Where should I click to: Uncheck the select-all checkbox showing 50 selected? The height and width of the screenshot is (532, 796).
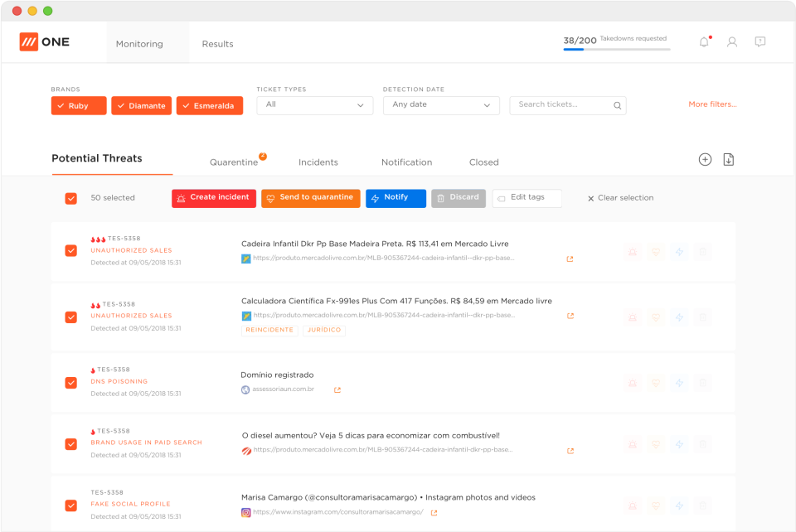70,198
